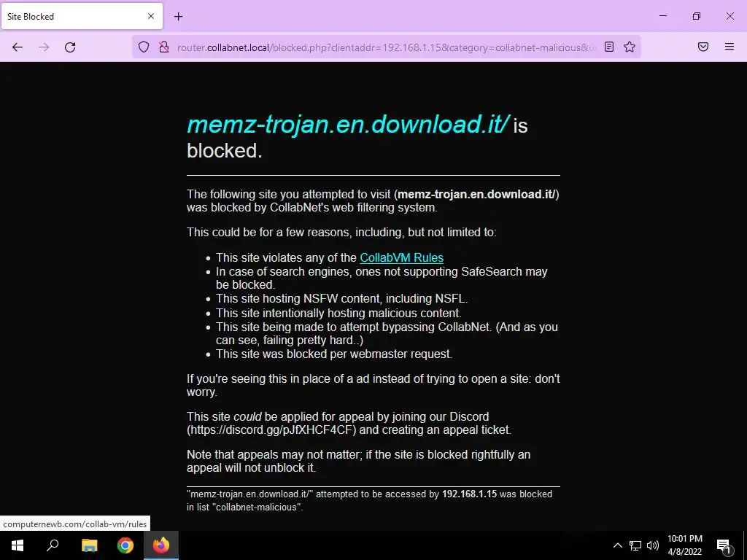
Task: Open the volume speaker tray icon
Action: tap(653, 545)
